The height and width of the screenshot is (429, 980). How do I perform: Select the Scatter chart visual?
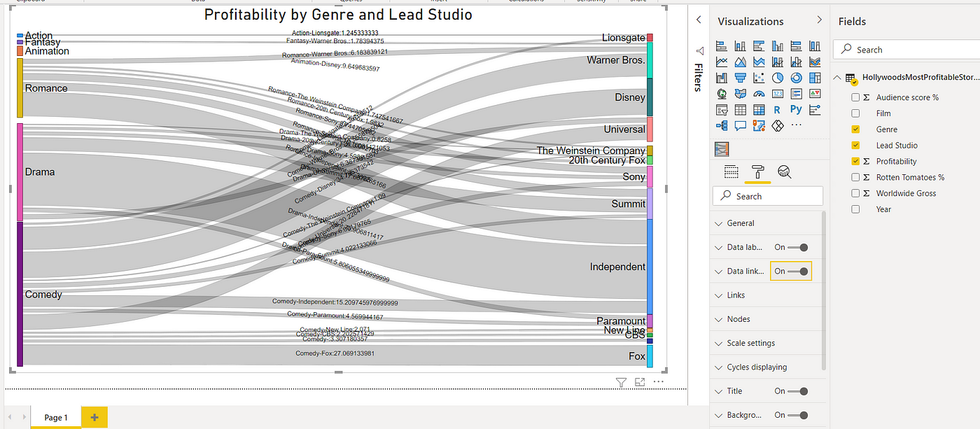coord(759,78)
